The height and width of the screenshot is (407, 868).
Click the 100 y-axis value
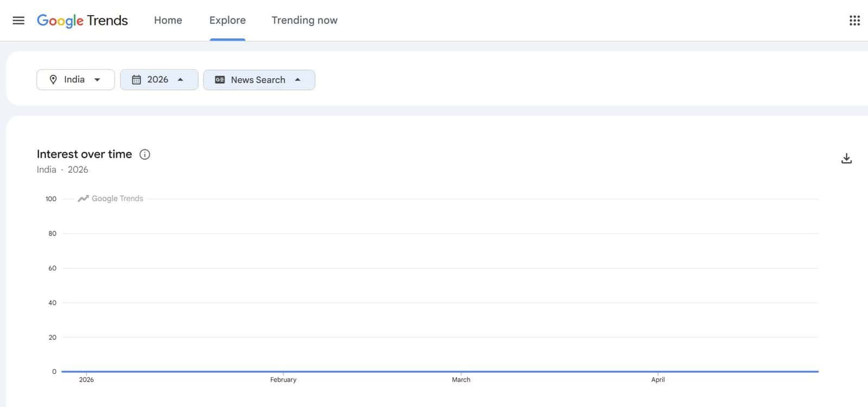pyautogui.click(x=51, y=199)
